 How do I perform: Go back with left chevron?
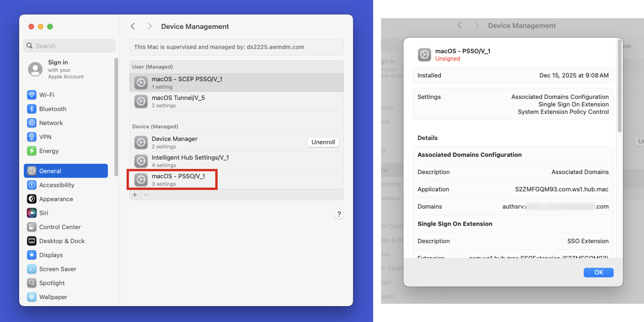pos(133,26)
